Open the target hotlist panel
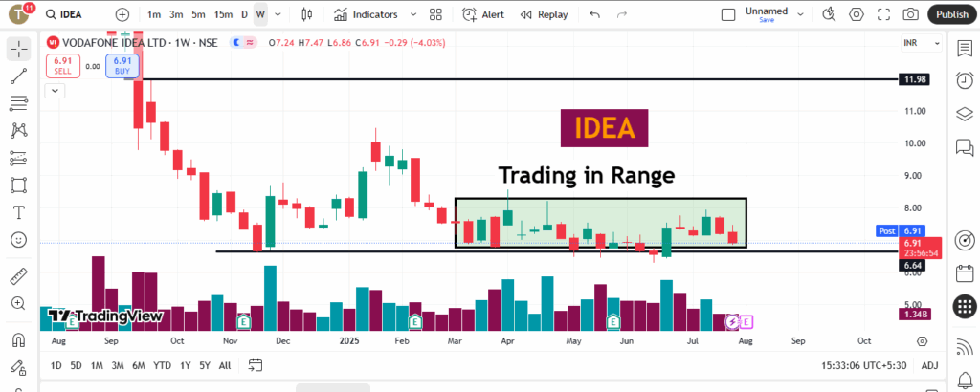Image resolution: width=980 pixels, height=392 pixels. click(965, 240)
